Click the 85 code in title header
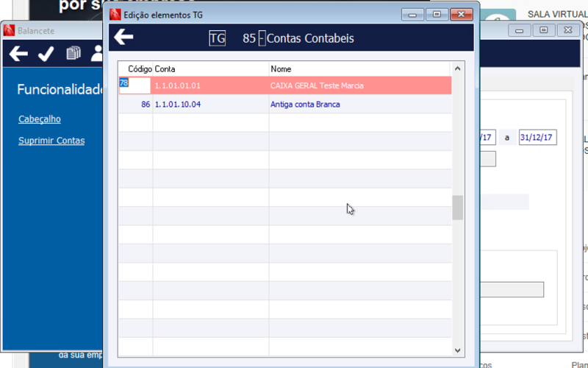This screenshot has height=368, width=588. (x=249, y=38)
